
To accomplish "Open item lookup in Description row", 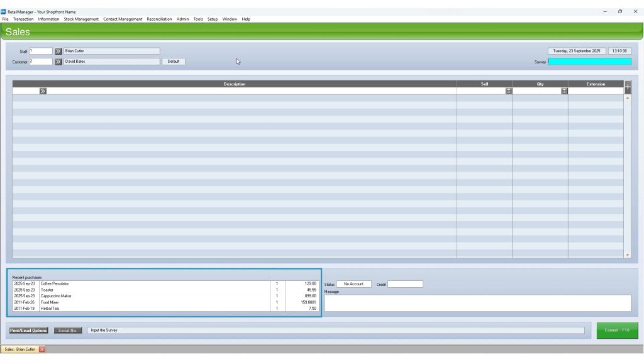I will tap(43, 91).
